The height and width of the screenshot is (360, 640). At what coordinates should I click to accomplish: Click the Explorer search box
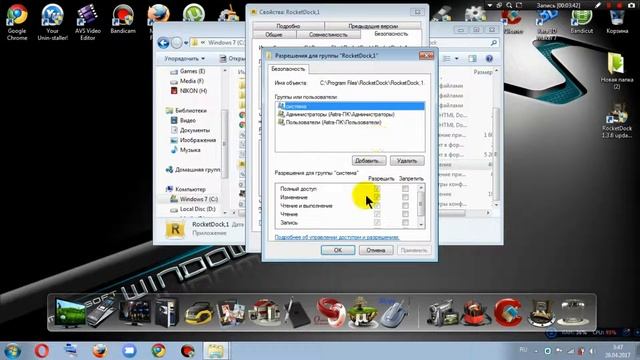[465, 42]
